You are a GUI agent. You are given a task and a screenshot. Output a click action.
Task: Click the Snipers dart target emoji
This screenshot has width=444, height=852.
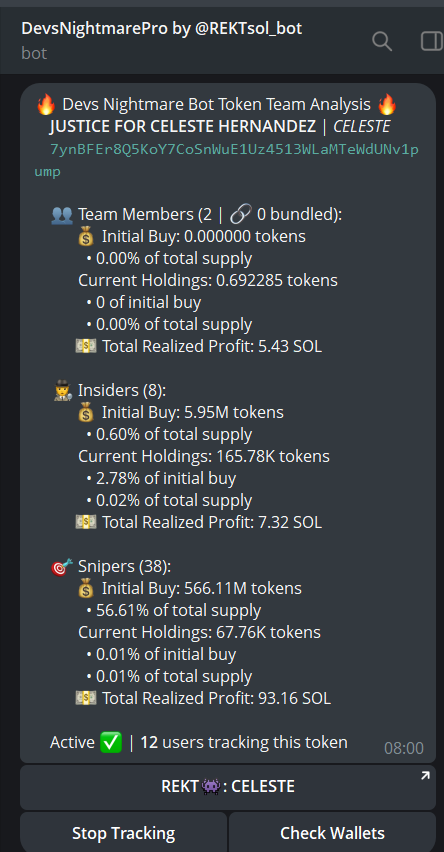(61, 567)
